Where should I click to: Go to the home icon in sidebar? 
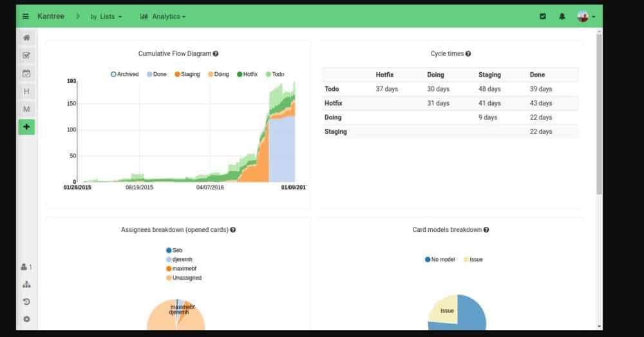coord(26,38)
